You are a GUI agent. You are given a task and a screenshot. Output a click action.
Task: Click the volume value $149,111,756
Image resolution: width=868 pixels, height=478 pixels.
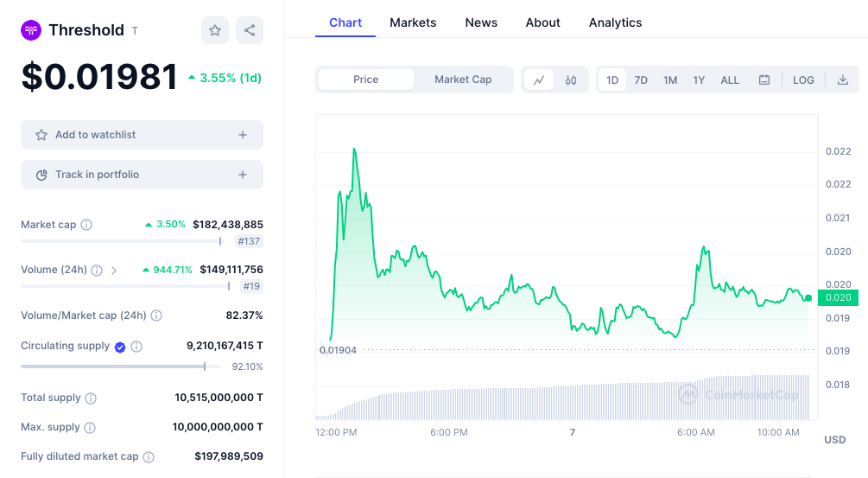point(231,270)
